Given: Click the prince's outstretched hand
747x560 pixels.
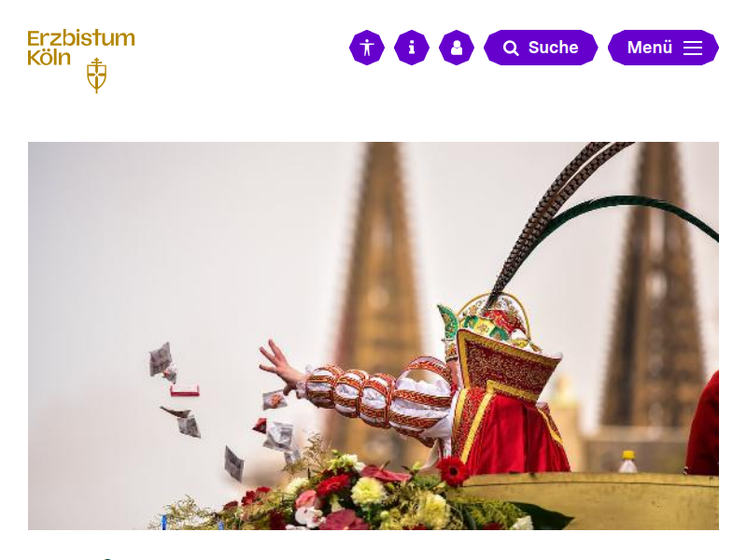Looking at the screenshot, I should pos(281,364).
